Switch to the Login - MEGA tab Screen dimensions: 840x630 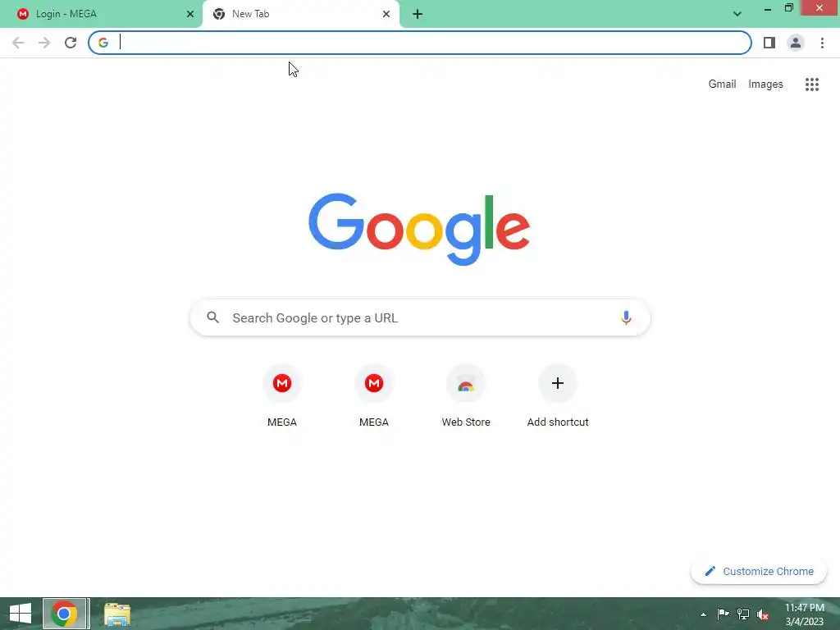(x=102, y=15)
